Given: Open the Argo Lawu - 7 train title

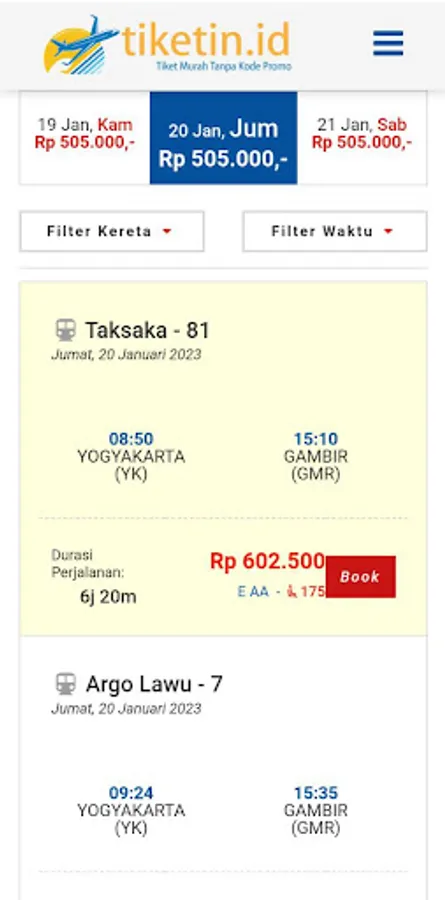Looking at the screenshot, I should 154,684.
